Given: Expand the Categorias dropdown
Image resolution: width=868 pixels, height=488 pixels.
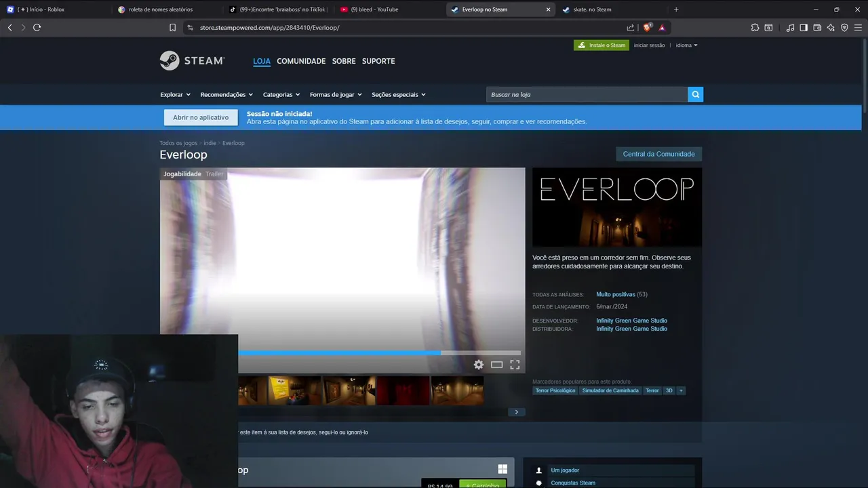Looking at the screenshot, I should (x=281, y=95).
